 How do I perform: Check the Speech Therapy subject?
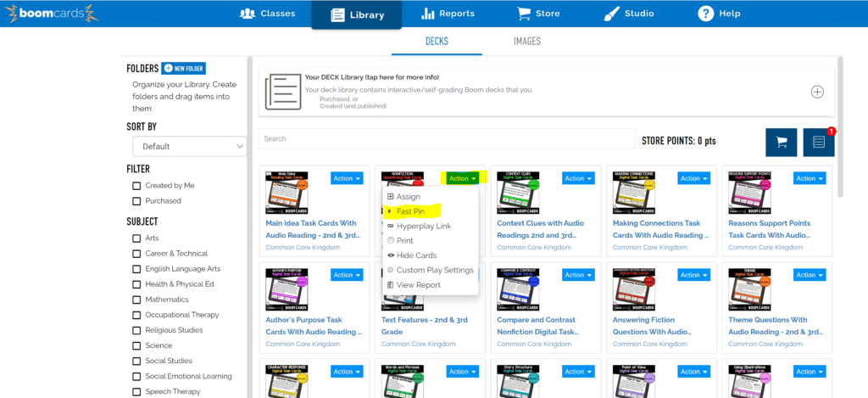136,392
